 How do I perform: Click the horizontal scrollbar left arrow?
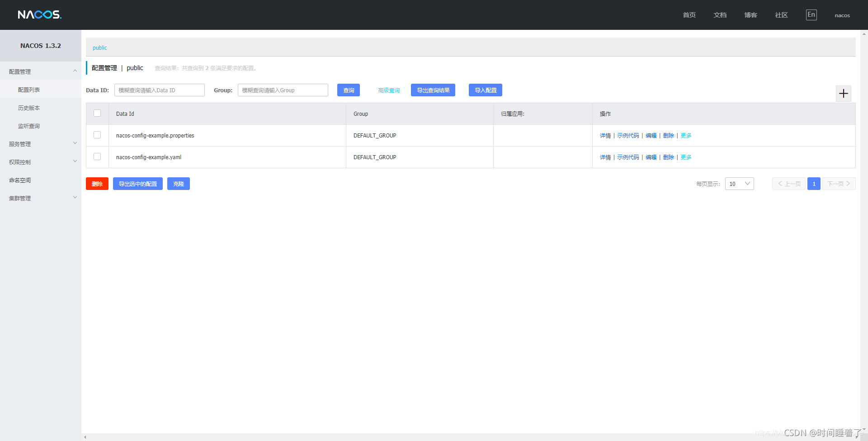85,437
